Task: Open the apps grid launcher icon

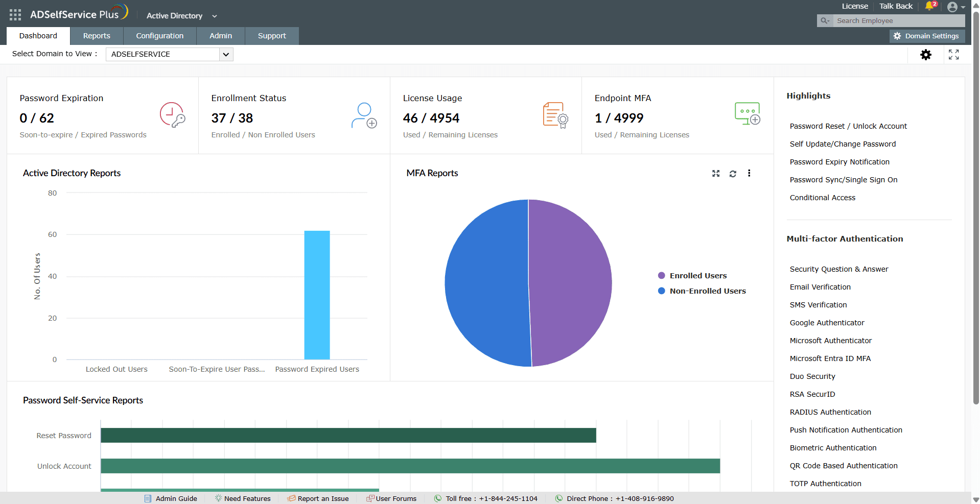Action: point(15,15)
